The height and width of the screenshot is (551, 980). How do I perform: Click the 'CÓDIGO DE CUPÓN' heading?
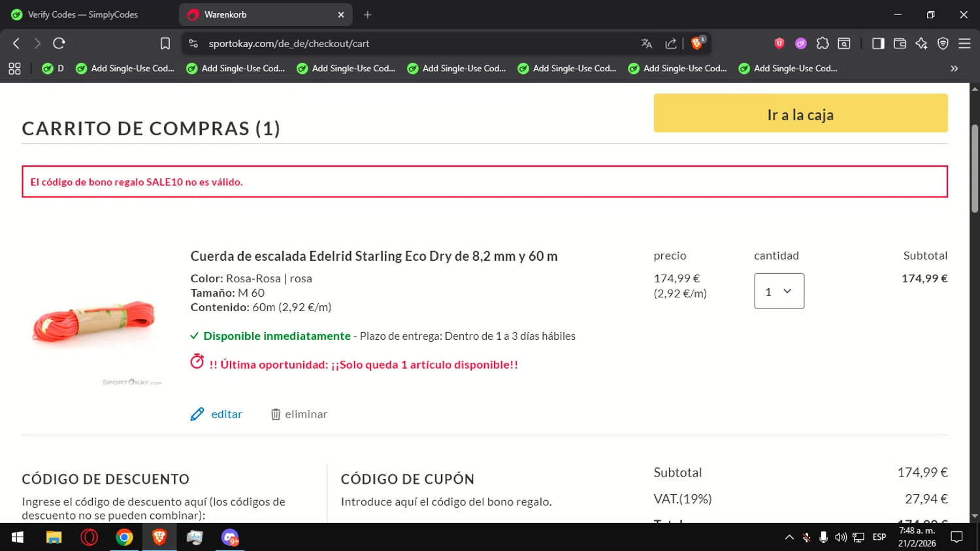click(x=408, y=479)
